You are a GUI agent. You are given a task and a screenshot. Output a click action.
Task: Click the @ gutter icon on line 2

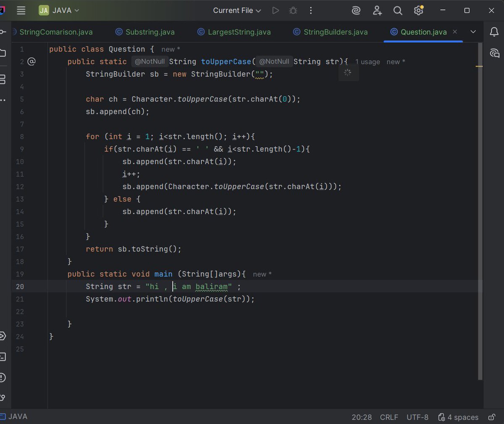click(31, 62)
